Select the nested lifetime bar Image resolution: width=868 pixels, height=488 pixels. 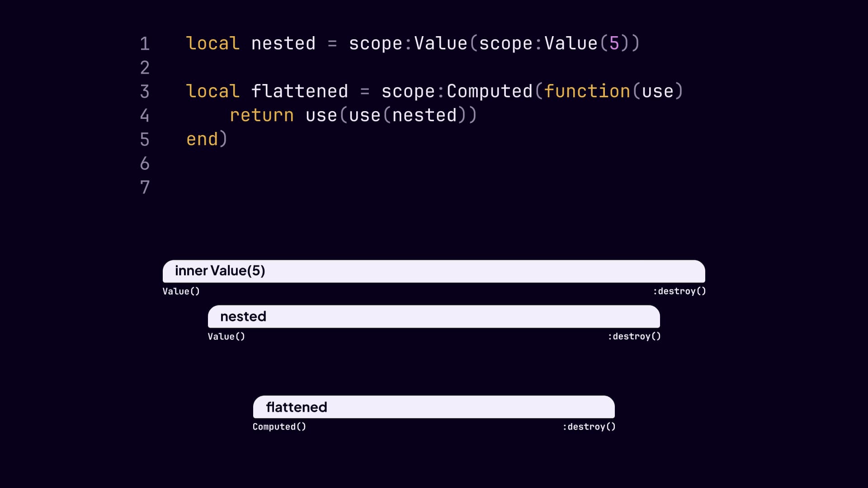[x=434, y=317]
